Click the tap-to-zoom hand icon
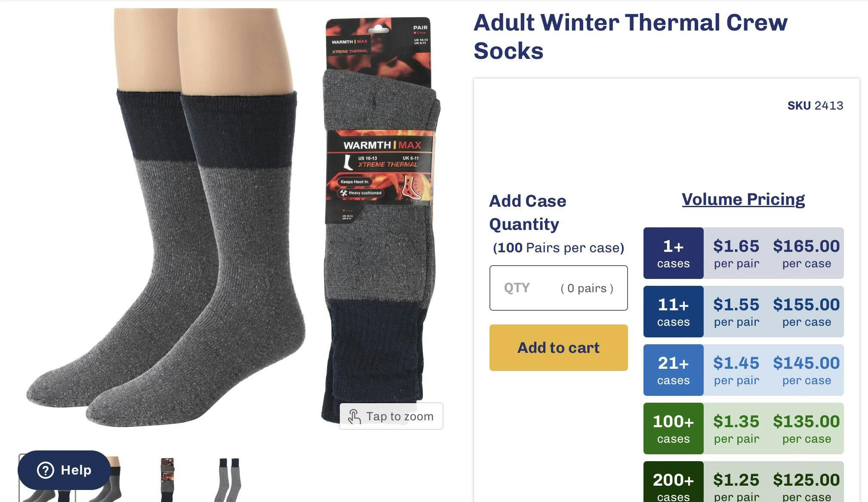Screen dimensions: 868x502 354,416
